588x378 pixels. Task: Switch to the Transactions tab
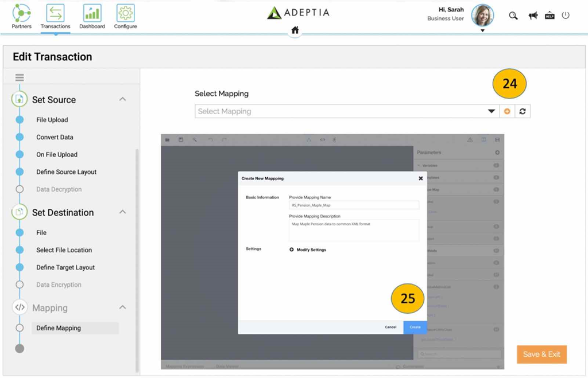click(x=55, y=17)
